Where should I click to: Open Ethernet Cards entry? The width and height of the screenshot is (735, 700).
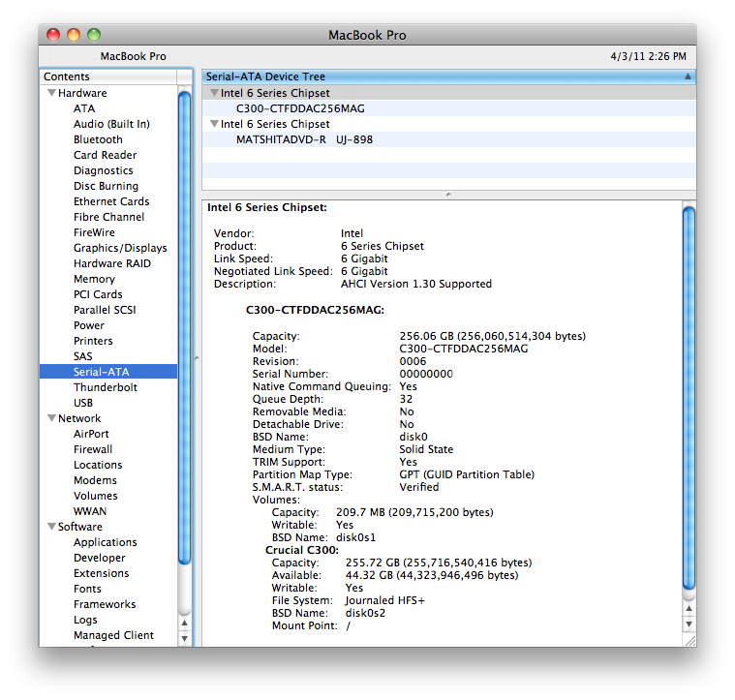pyautogui.click(x=111, y=201)
